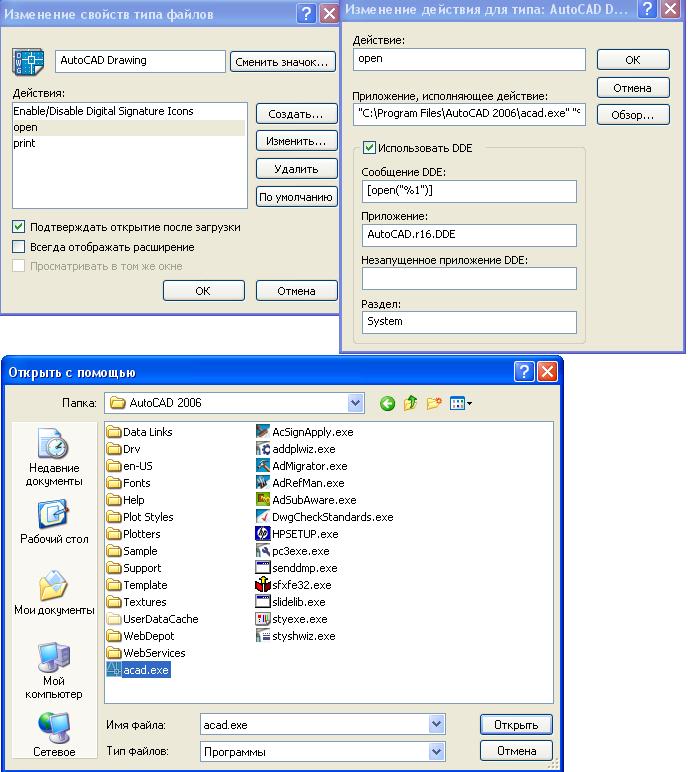This screenshot has width=688, height=772.
Task: Select HPSETUP.exe file
Action: click(x=297, y=534)
